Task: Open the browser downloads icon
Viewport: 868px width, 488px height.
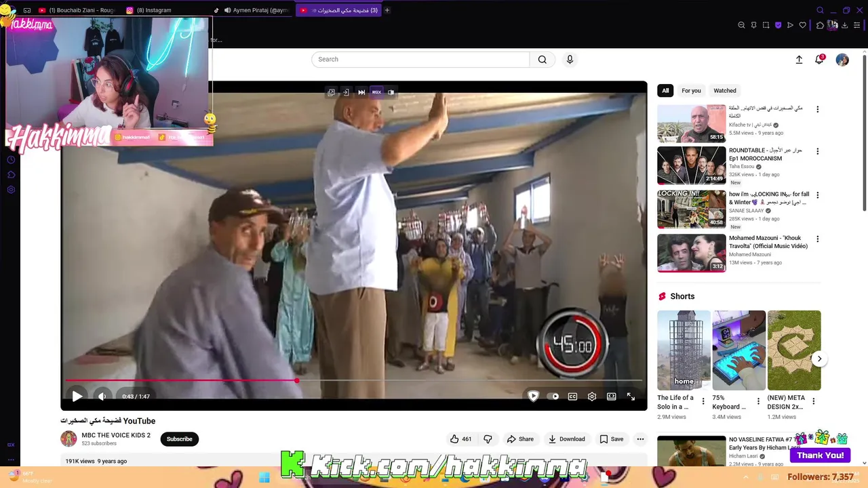Action: coord(844,25)
